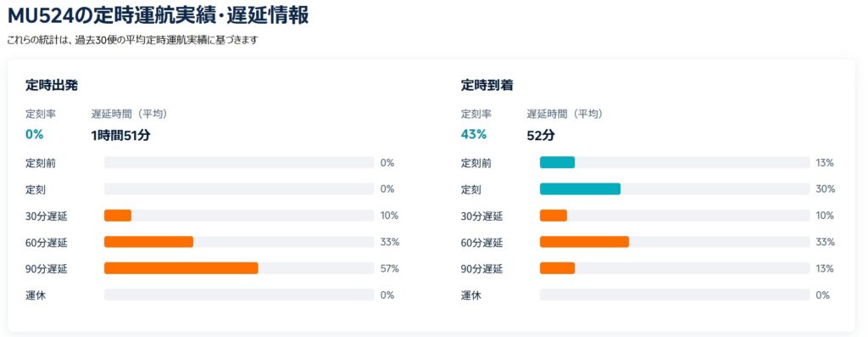The width and height of the screenshot is (868, 337).
Task: Click the 30分遅延 arrival bar at 10%
Action: point(553,215)
